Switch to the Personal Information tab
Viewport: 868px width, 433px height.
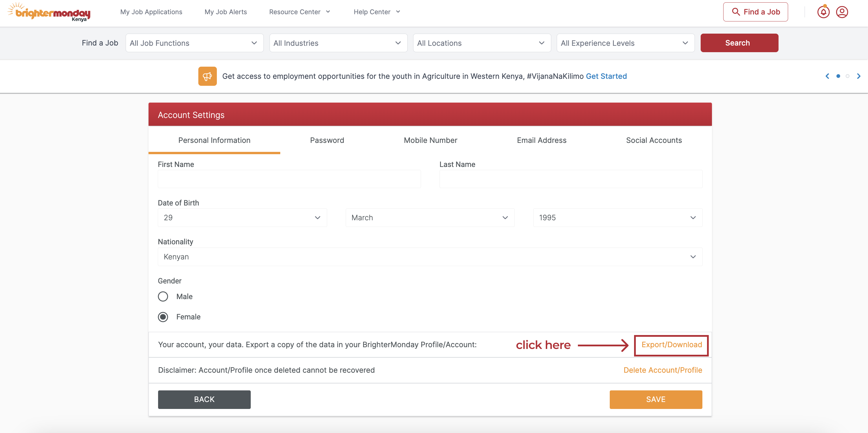pos(214,140)
